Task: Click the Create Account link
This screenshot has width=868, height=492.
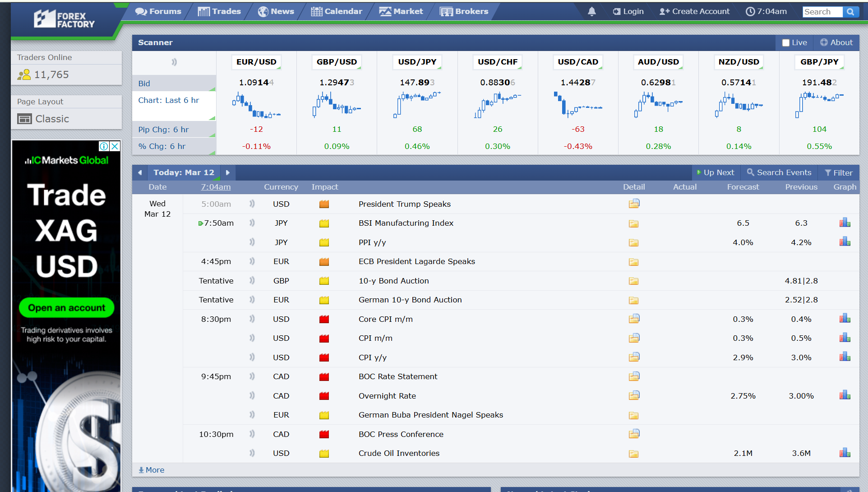Action: point(694,12)
